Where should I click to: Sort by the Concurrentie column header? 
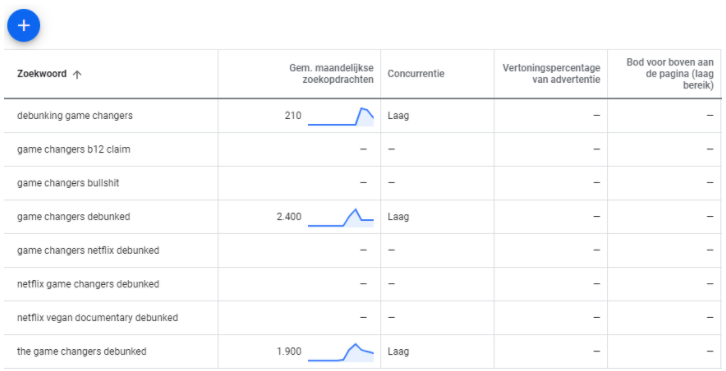pos(416,74)
